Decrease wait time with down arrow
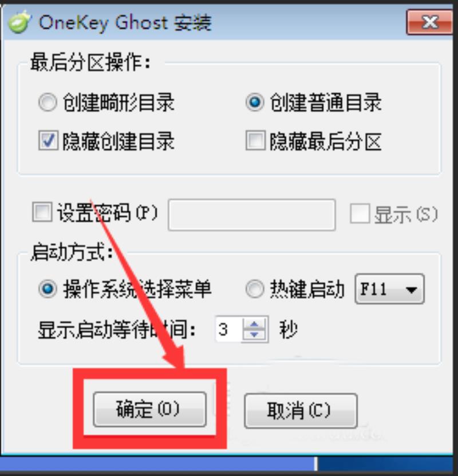 click(255, 335)
